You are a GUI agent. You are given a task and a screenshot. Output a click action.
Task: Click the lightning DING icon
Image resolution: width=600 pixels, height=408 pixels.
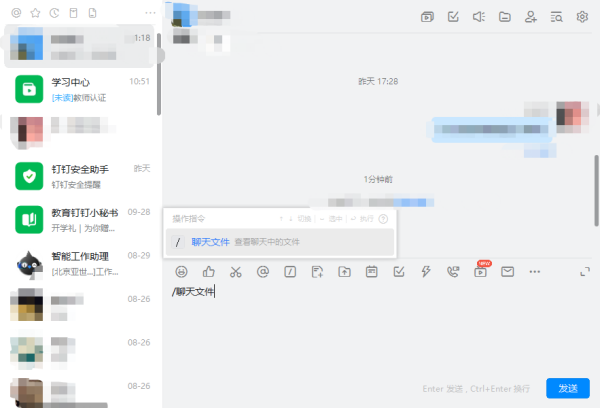pyautogui.click(x=426, y=272)
